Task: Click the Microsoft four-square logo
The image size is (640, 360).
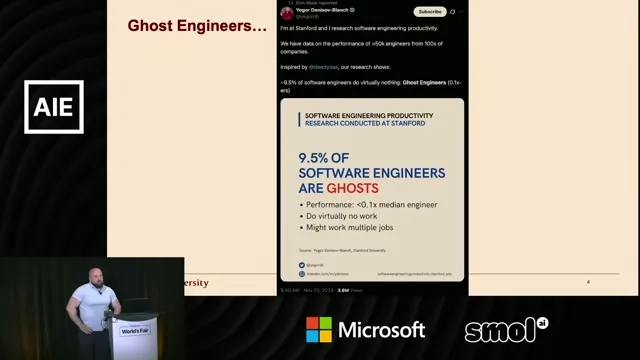Action: point(319,330)
